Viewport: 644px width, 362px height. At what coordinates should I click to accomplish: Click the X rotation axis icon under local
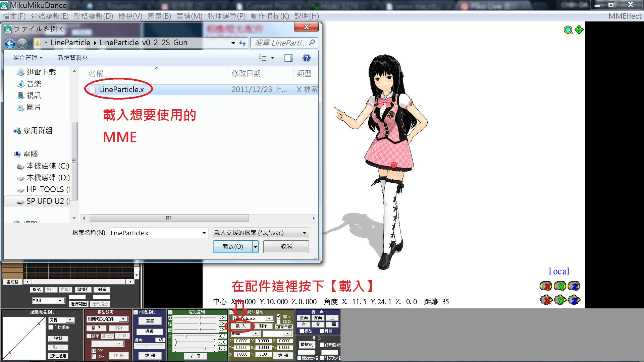[x=546, y=286]
